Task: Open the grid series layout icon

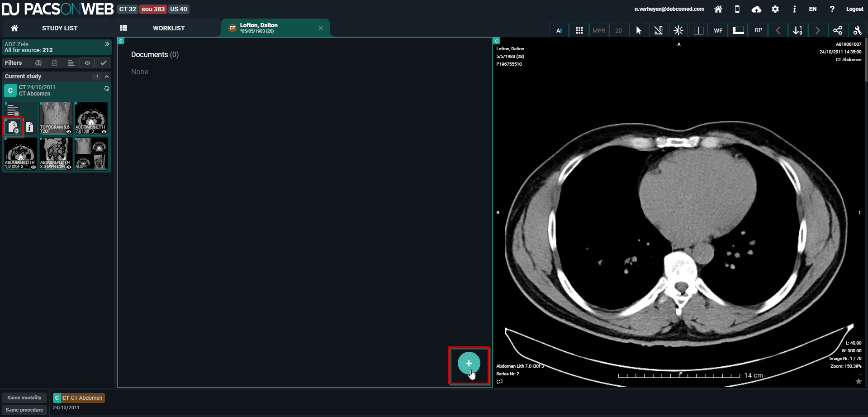Action: pos(579,30)
